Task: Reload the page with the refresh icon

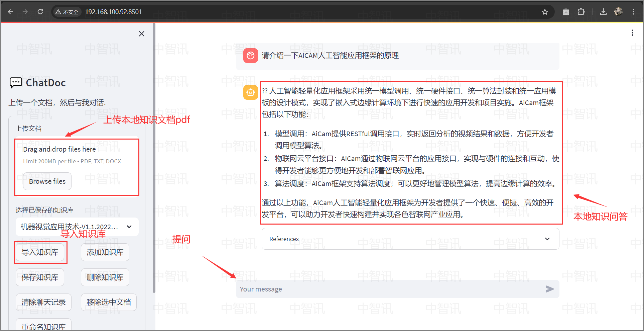Action: (40, 11)
